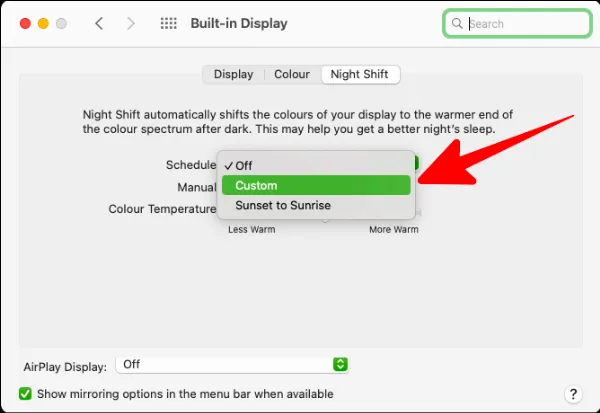Open help with the question mark button
This screenshot has width=600, height=413.
coord(573,394)
